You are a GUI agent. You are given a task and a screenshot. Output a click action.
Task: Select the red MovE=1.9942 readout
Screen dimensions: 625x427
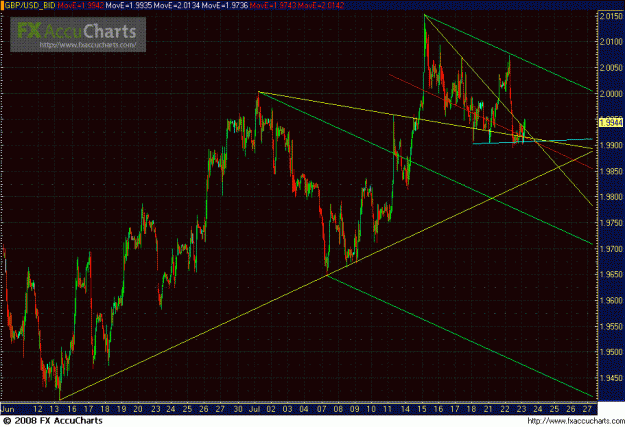click(x=81, y=6)
